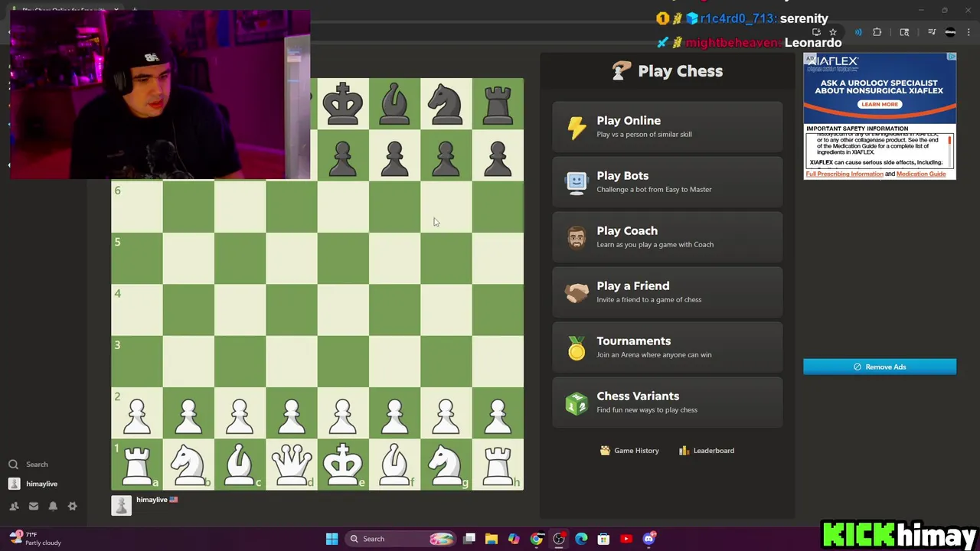The image size is (980, 551).
Task: Select the white rook on a1
Action: 137,465
